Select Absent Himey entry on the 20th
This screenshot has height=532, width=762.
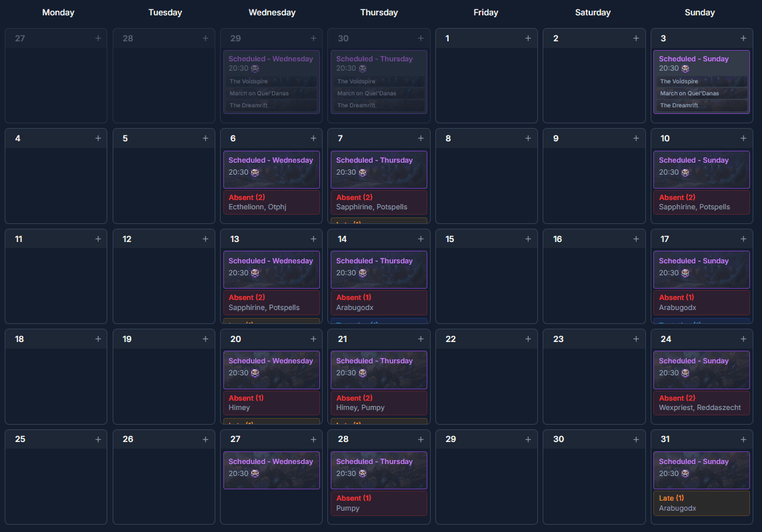[x=271, y=403]
